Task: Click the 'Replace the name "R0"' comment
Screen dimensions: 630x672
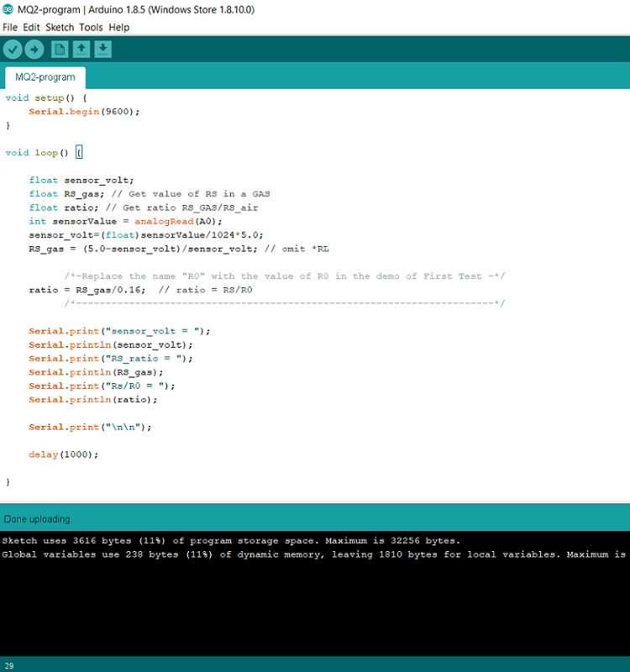Action: click(285, 276)
